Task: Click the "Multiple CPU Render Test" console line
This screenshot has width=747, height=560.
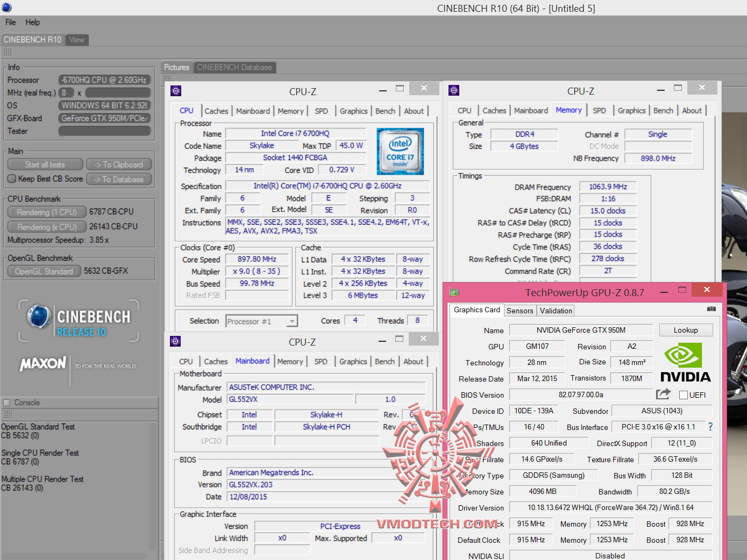Action: [x=42, y=479]
